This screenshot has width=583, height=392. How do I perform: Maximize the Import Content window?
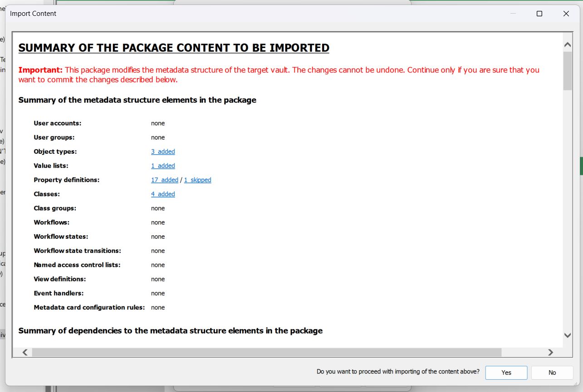539,14
